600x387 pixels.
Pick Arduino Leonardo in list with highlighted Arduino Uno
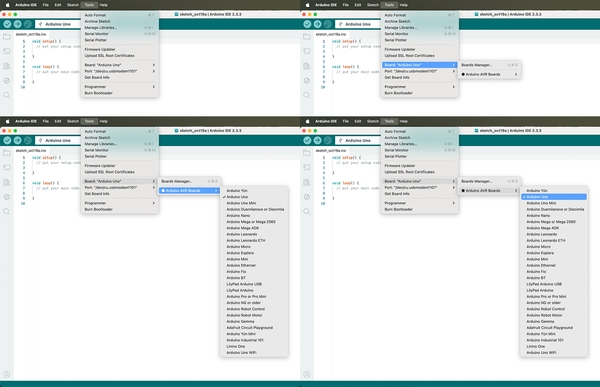tap(554, 234)
